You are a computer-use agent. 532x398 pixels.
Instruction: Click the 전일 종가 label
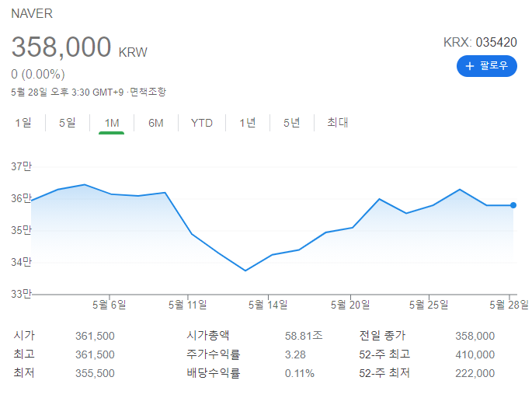[x=382, y=336]
